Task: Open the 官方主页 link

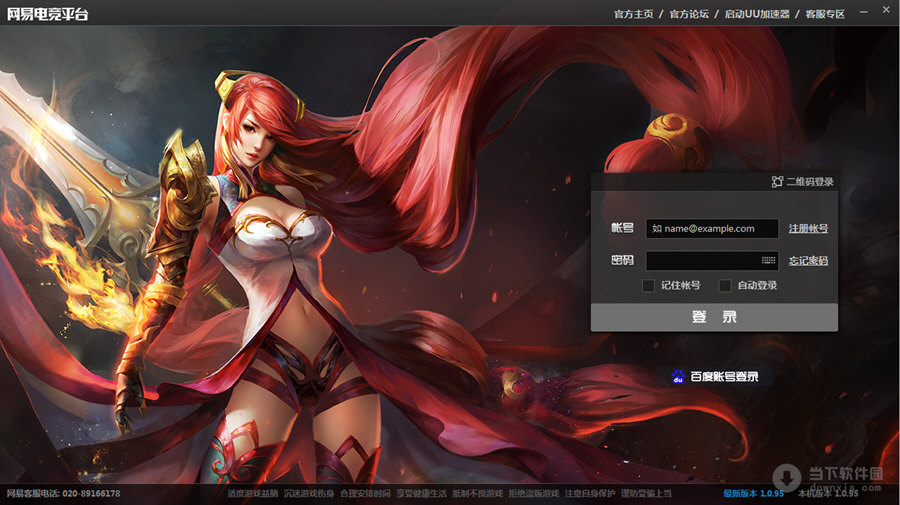Action: click(634, 14)
